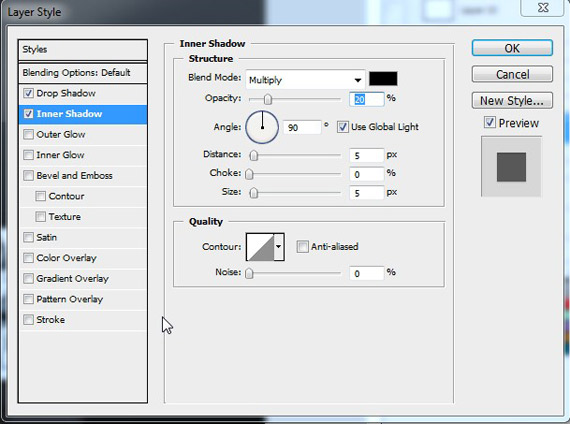Image resolution: width=570 pixels, height=424 pixels.
Task: Toggle Use Global Light checkbox
Action: click(342, 127)
